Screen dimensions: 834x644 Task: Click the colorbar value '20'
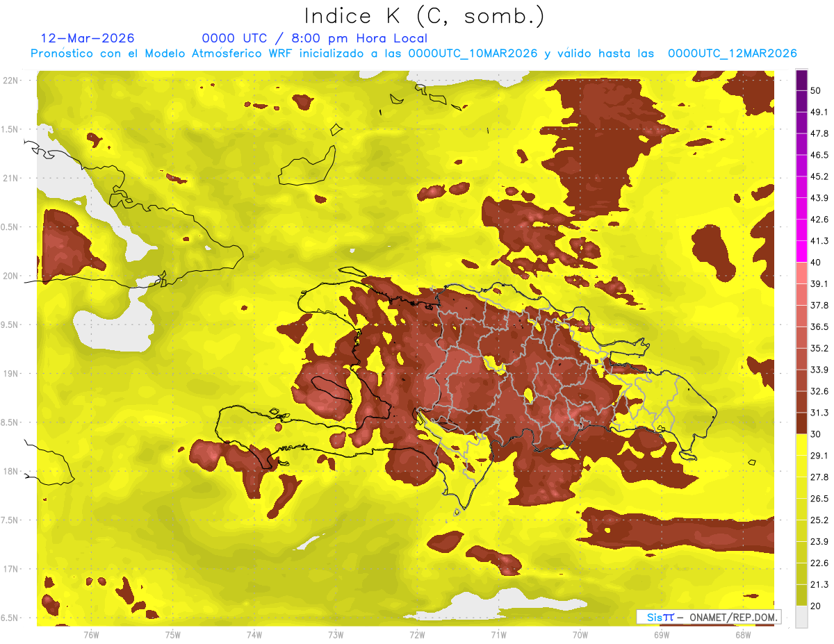click(x=816, y=606)
